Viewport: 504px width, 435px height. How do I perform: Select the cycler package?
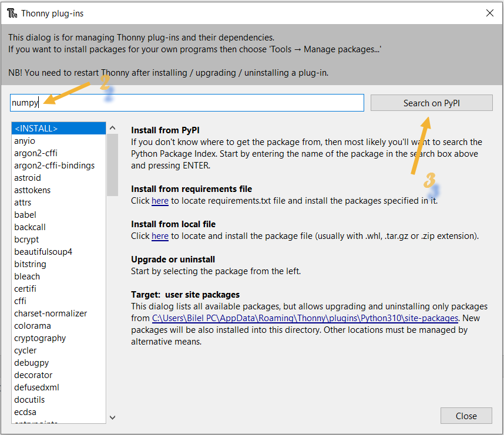(x=59, y=350)
